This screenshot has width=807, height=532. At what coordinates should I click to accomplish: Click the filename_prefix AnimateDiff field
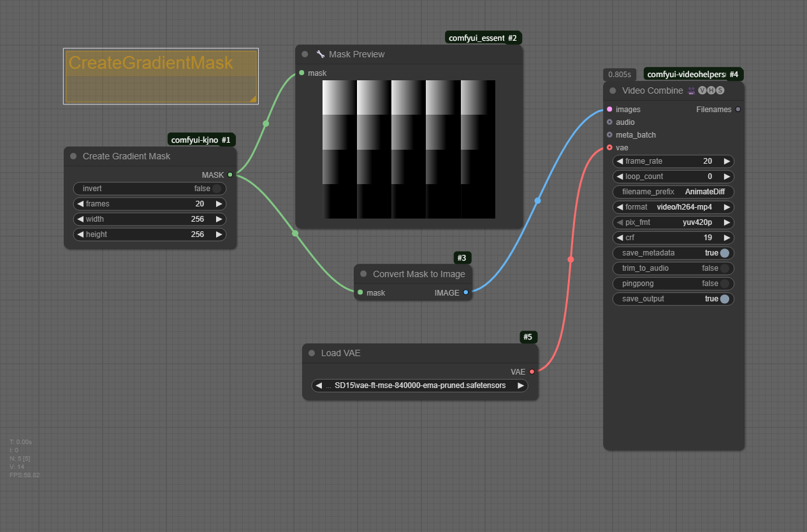pyautogui.click(x=673, y=192)
